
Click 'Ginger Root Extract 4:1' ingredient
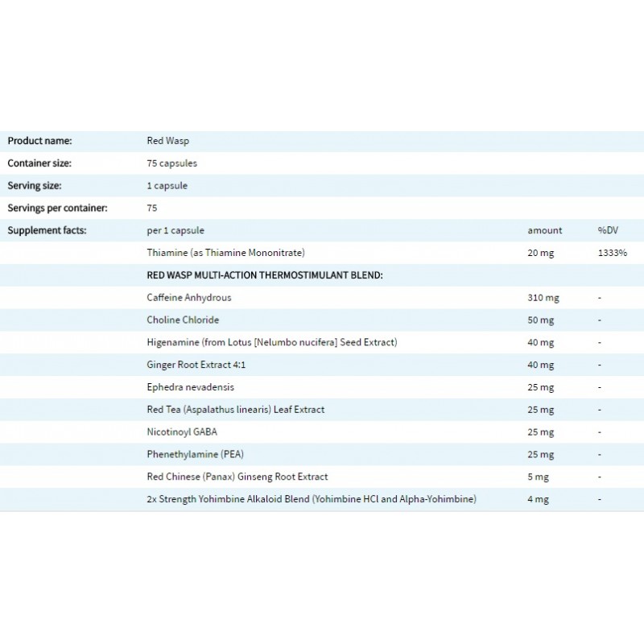196,365
